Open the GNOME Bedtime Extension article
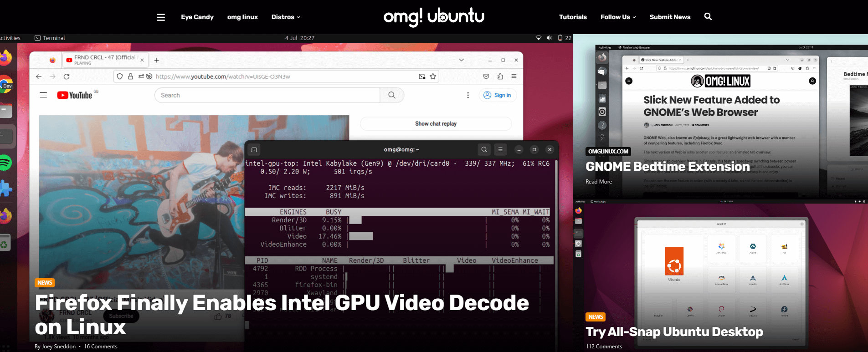Viewport: 868px width, 352px height. (x=668, y=167)
